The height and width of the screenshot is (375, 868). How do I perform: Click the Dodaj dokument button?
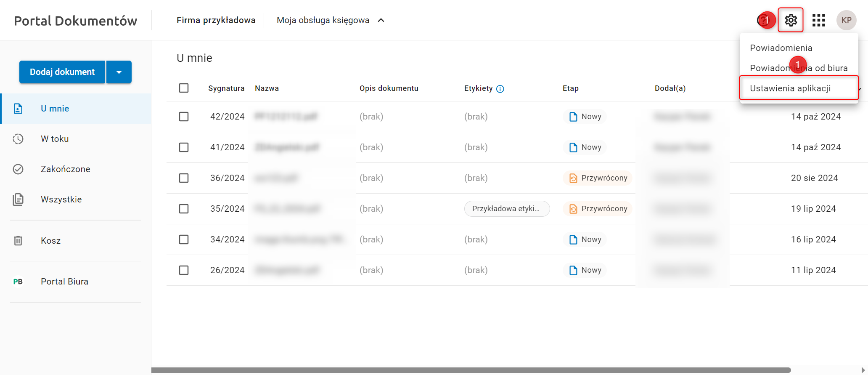(62, 72)
